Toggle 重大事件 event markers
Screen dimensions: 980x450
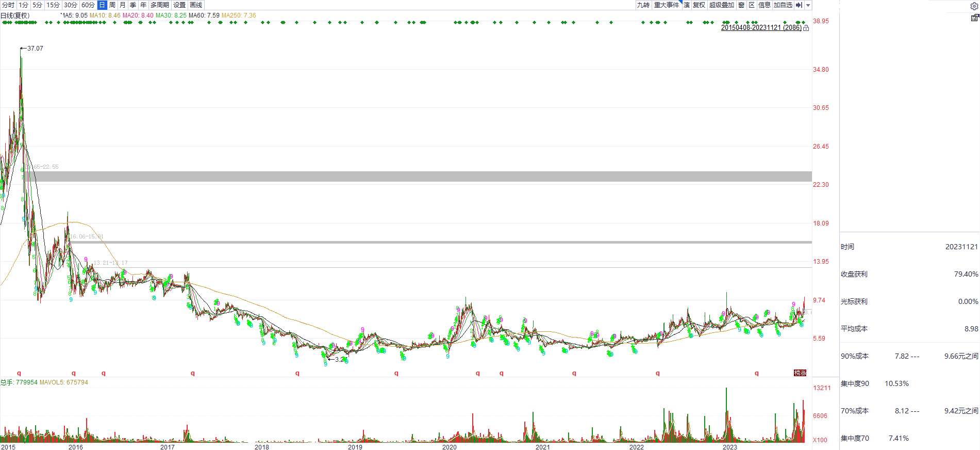667,5
